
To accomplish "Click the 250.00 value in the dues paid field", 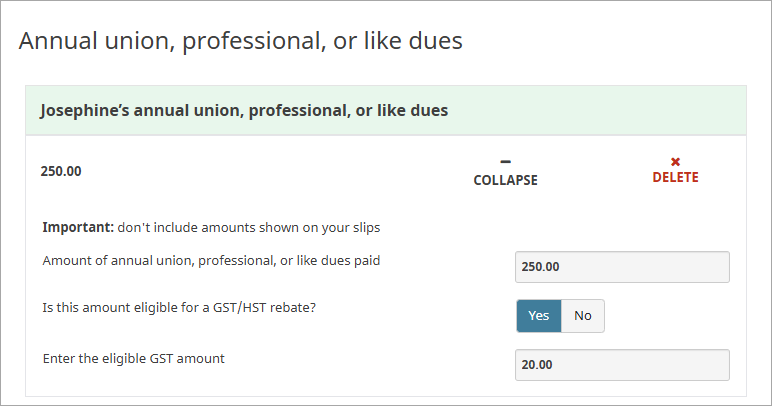I will 541,267.
